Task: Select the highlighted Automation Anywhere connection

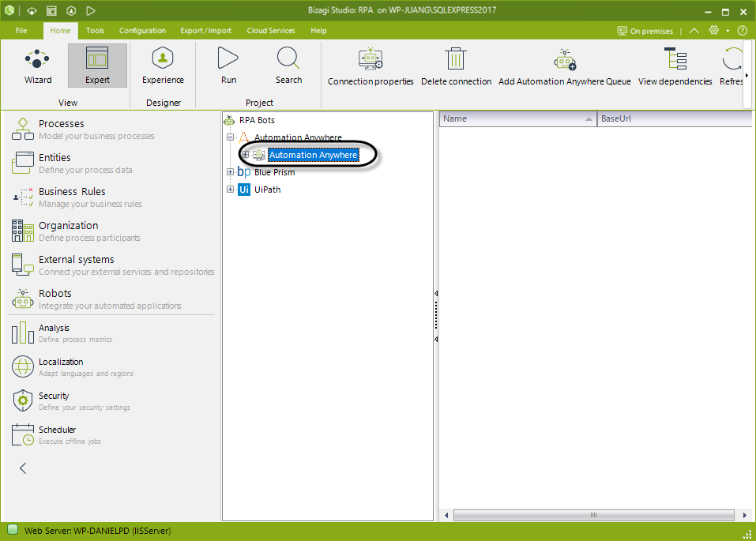Action: pos(313,155)
